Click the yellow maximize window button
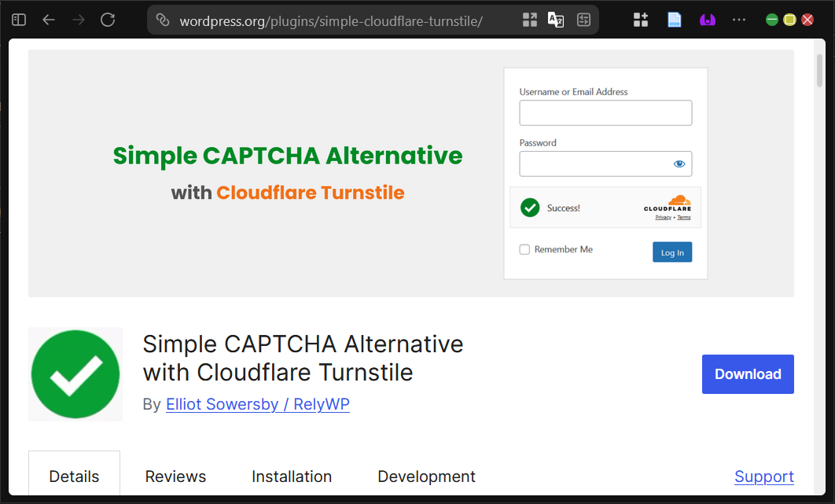835x504 pixels. click(789, 20)
